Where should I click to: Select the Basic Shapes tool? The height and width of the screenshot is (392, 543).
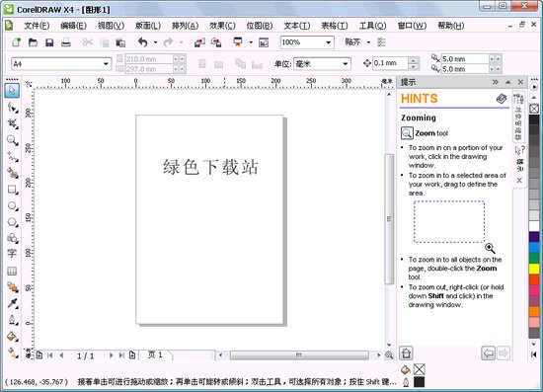point(13,238)
